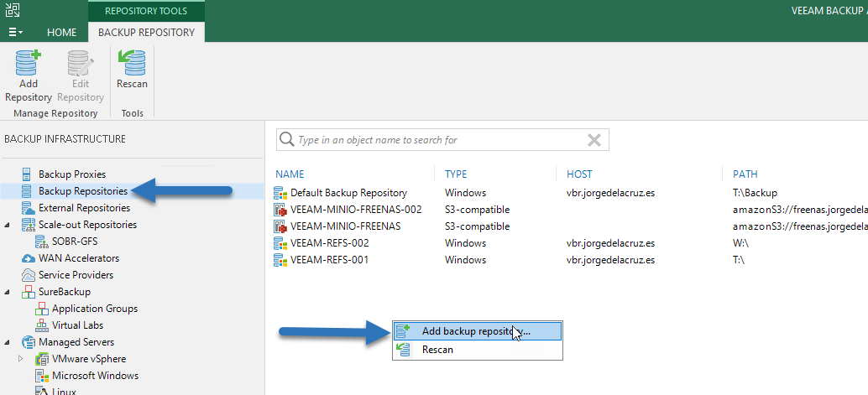868x395 pixels.
Task: Click the Rescan icon in context menu
Action: [x=404, y=350]
